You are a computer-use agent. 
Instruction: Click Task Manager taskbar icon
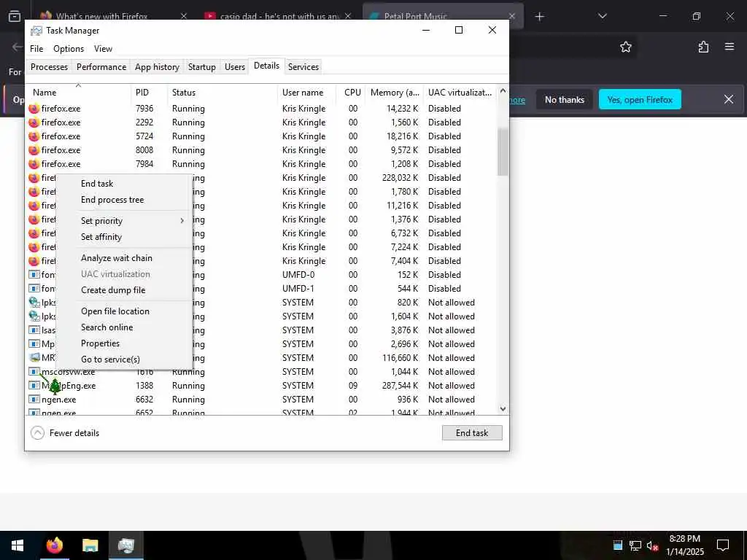pyautogui.click(x=125, y=545)
